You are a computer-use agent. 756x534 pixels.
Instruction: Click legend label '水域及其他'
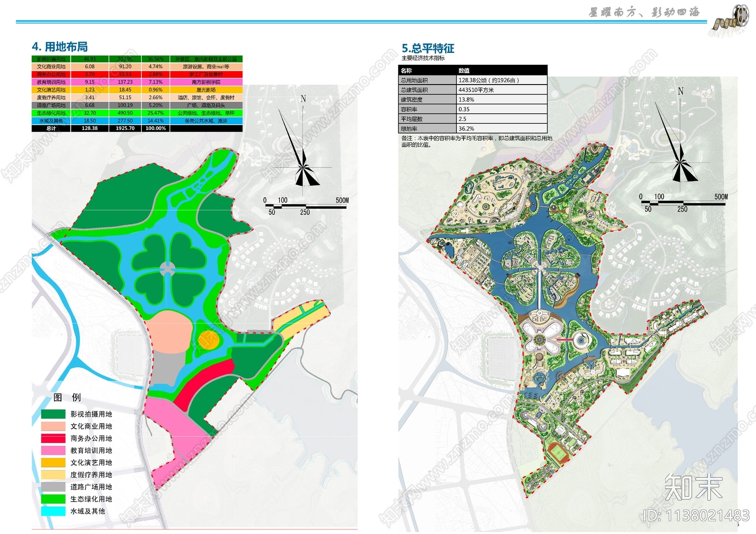click(x=87, y=511)
